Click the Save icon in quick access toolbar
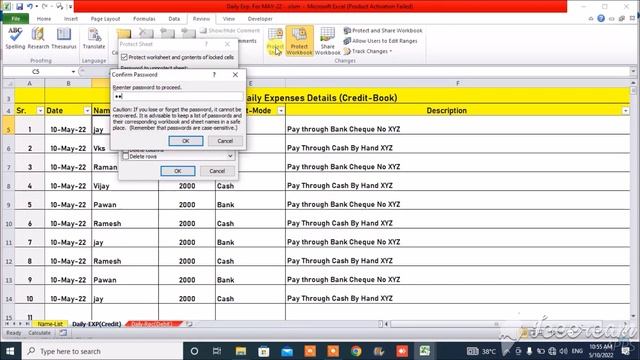Screen dimensions: 640x360 [x=19, y=6]
